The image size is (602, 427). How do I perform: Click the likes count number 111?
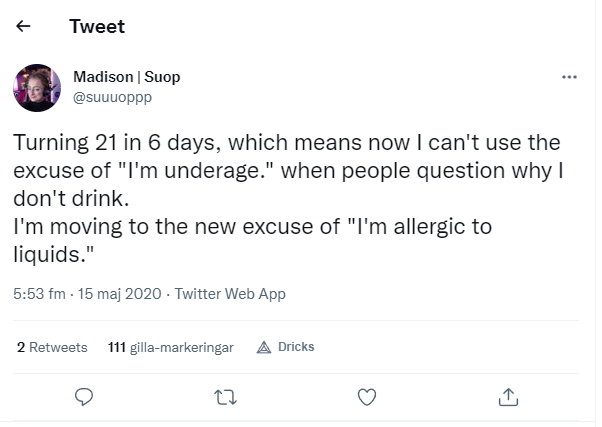[117, 347]
